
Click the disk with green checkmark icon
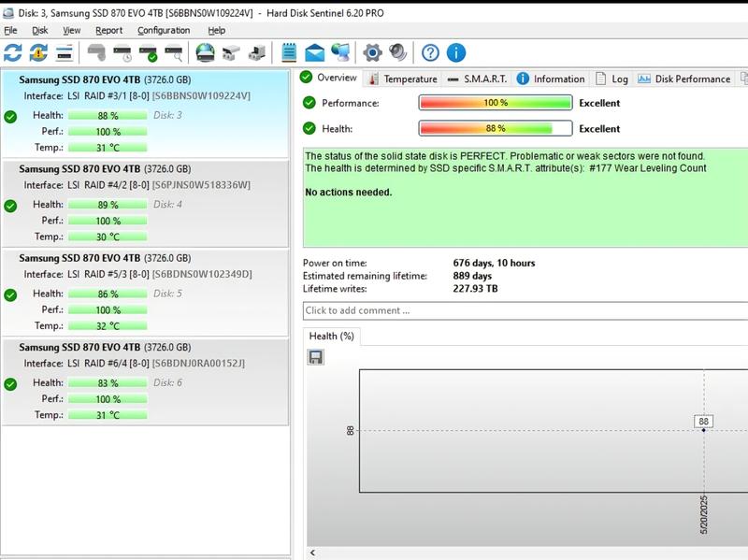(x=148, y=52)
